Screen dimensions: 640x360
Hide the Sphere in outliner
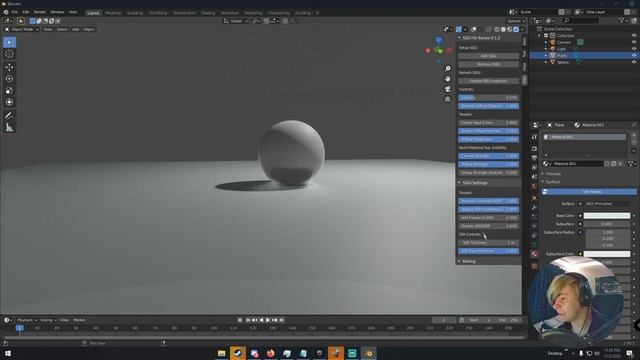coord(634,62)
